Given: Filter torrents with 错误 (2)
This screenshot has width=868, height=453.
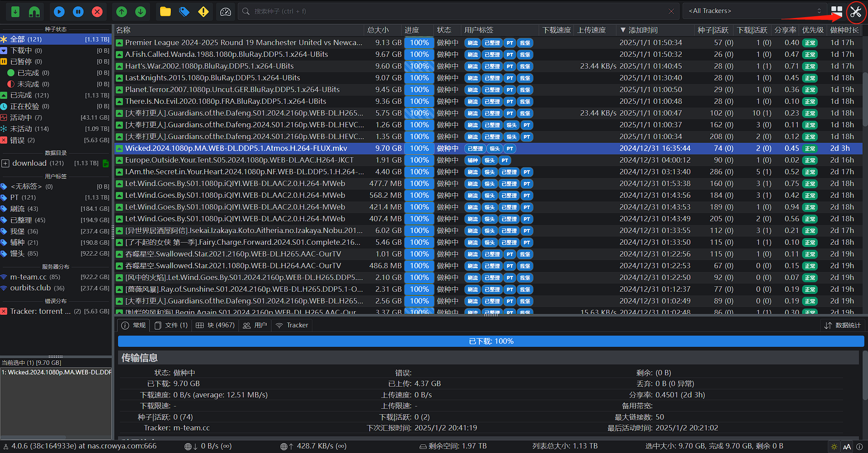Looking at the screenshot, I should click(x=55, y=140).
